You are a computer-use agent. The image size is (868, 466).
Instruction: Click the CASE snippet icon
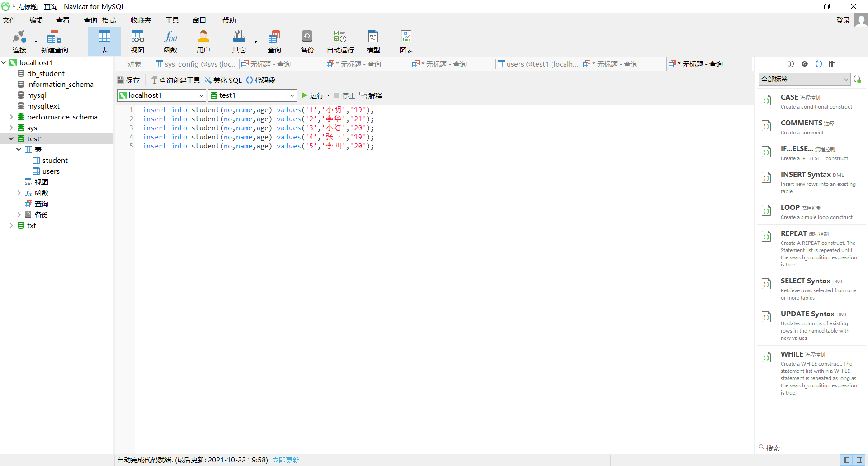pos(766,100)
